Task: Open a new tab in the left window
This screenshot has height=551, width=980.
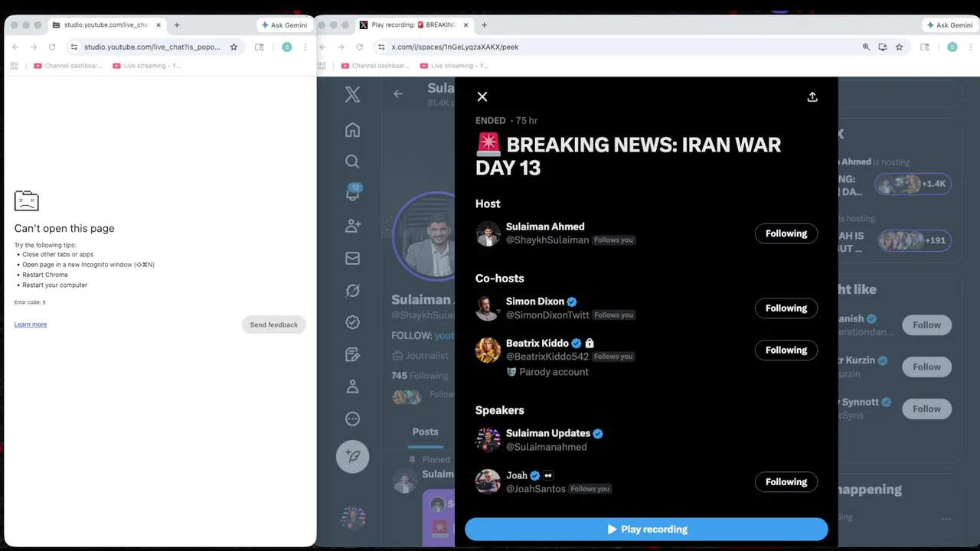Action: pyautogui.click(x=177, y=25)
